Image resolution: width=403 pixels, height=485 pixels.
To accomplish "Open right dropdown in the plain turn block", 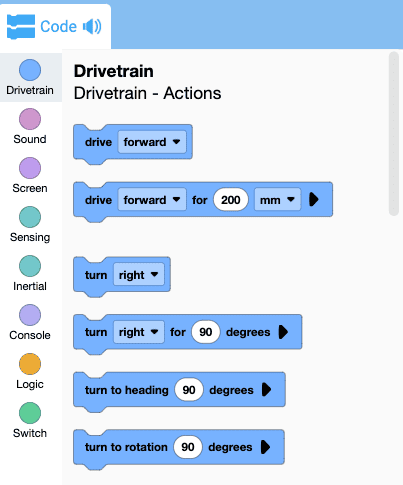I will [139, 275].
